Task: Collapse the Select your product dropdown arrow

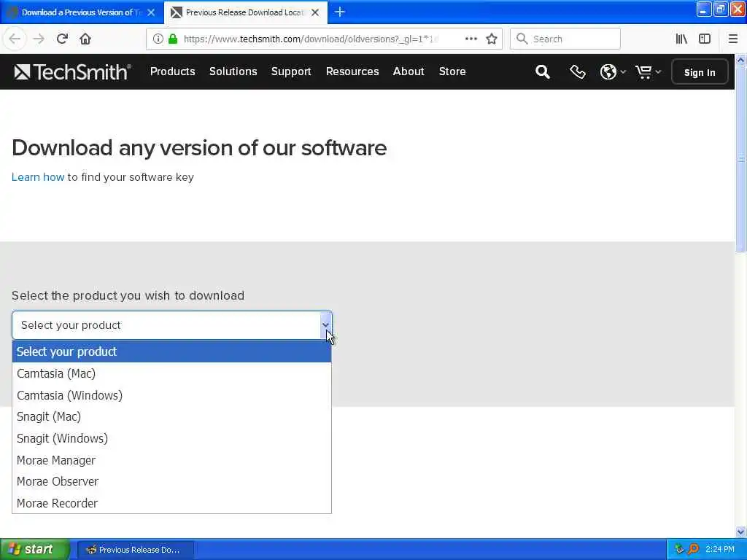Action: coord(325,325)
